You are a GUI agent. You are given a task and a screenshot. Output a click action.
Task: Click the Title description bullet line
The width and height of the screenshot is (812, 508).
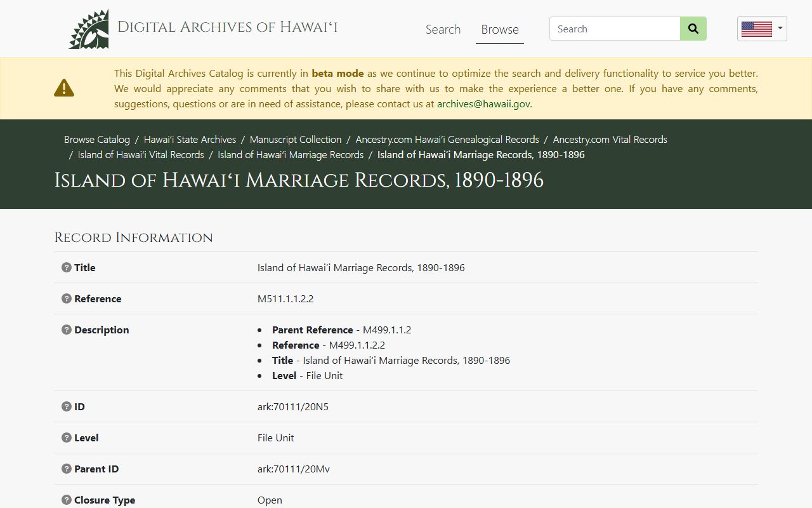click(391, 360)
